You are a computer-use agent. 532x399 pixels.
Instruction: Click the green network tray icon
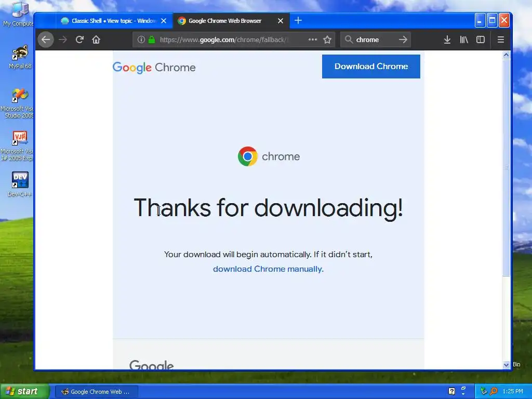(x=484, y=391)
